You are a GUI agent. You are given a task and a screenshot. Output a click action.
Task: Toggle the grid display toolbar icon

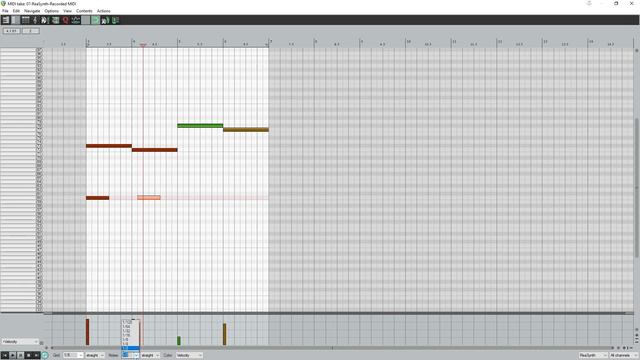point(25,20)
